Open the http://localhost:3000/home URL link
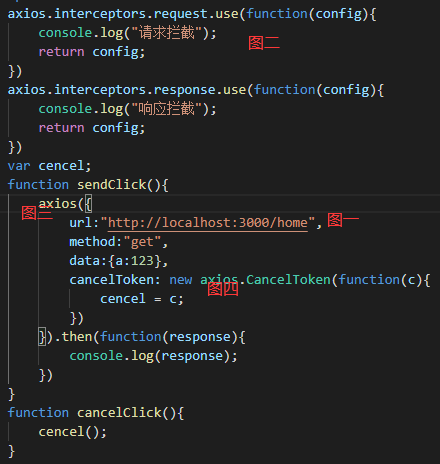This screenshot has width=440, height=464. click(208, 223)
